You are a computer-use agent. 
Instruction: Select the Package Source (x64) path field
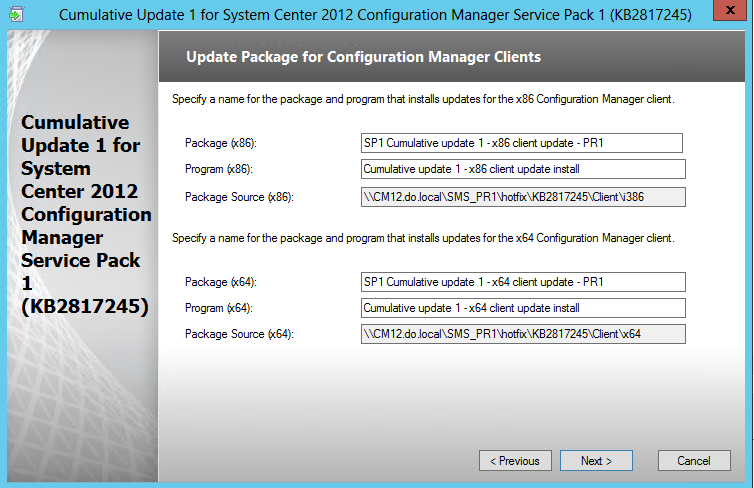(523, 334)
